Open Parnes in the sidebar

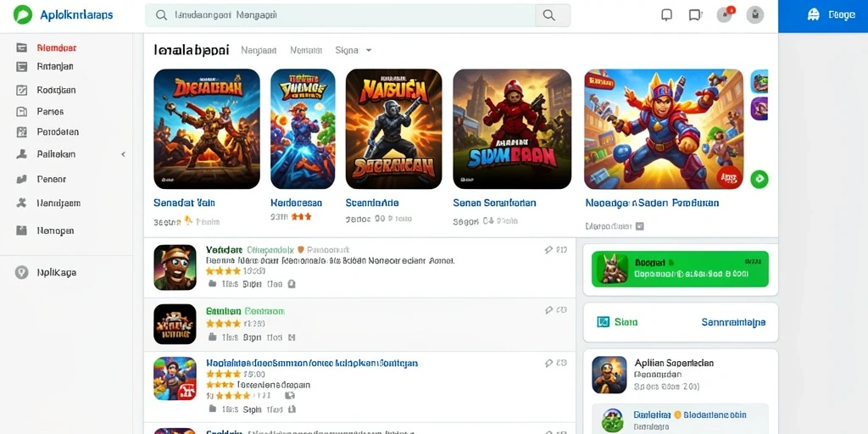point(50,111)
